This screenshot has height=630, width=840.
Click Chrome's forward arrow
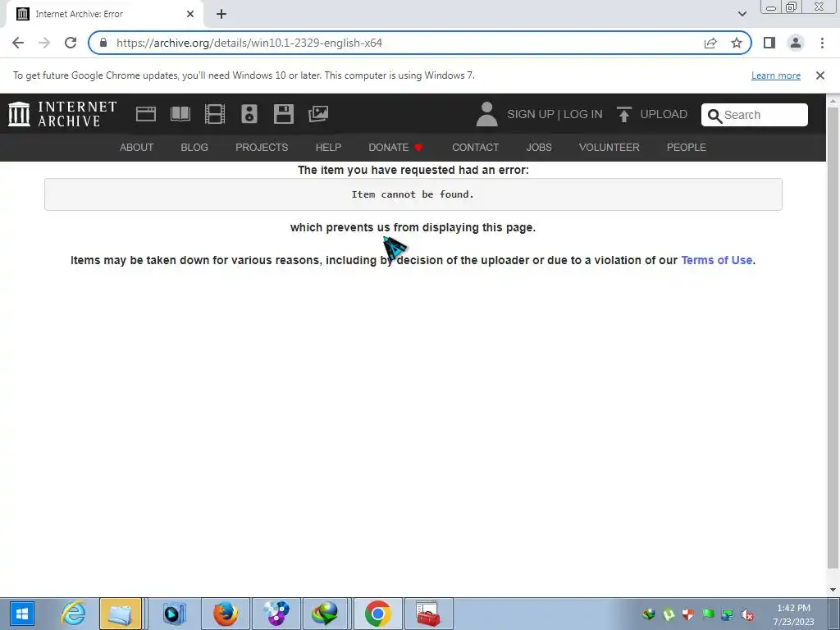tap(44, 43)
